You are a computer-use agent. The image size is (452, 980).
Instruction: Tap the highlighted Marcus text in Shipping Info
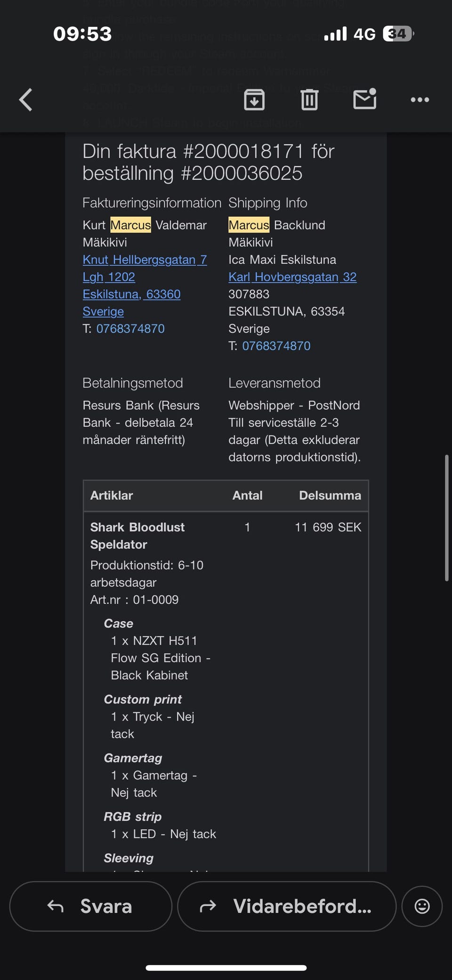248,225
